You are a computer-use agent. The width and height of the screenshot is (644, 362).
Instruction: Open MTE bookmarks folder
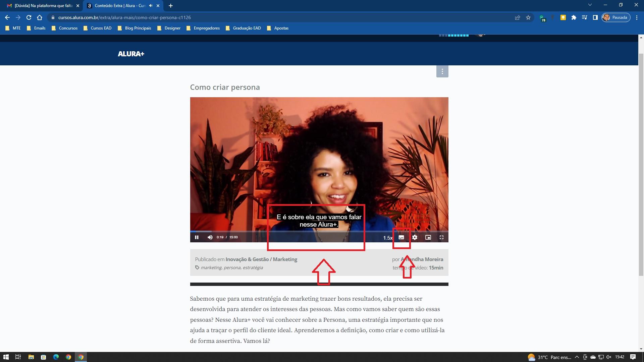pyautogui.click(x=13, y=28)
